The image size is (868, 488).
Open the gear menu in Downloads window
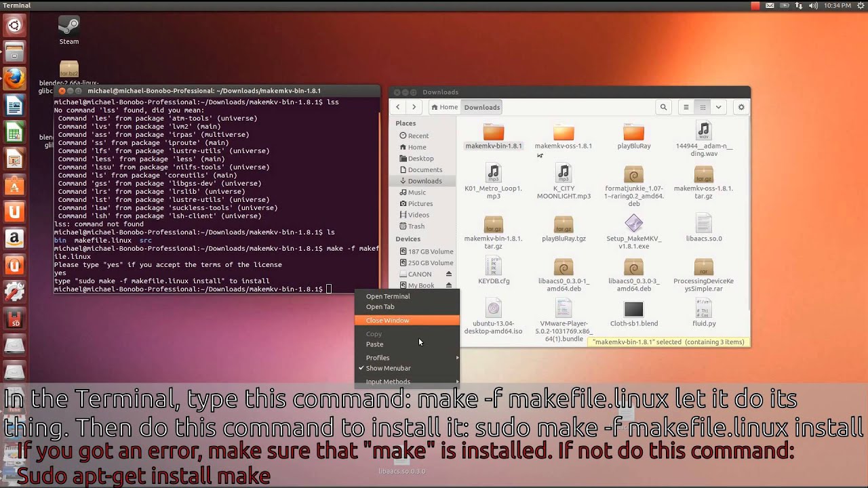click(x=741, y=107)
